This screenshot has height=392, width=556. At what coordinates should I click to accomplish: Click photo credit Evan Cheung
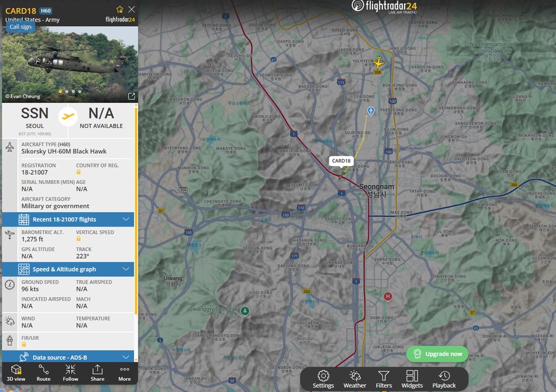(23, 96)
